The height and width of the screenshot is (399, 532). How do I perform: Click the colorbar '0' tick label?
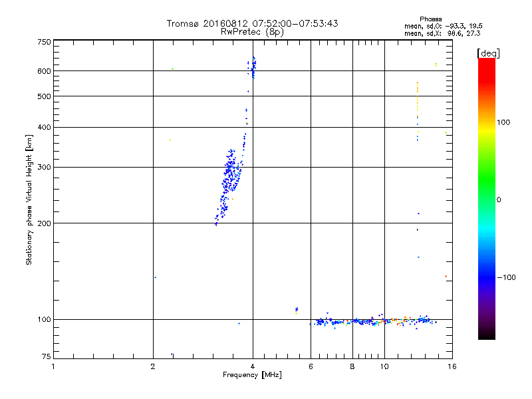(499, 200)
